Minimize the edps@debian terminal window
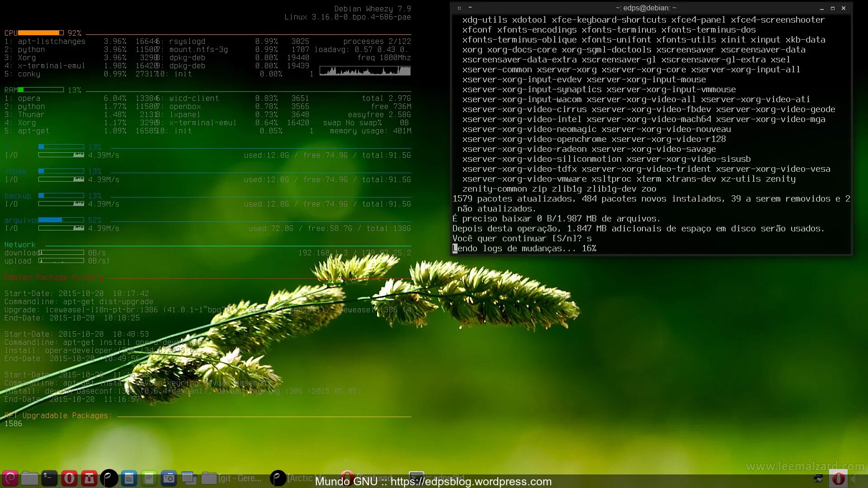Image resolution: width=868 pixels, height=488 pixels. [x=822, y=8]
